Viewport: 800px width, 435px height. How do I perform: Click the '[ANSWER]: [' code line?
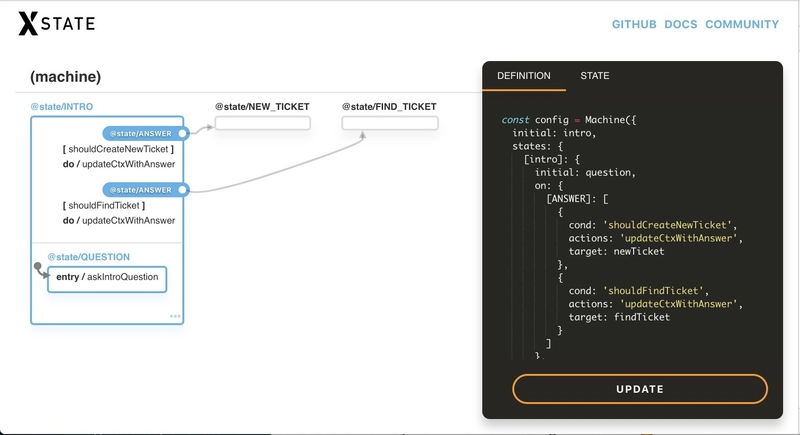pos(577,199)
